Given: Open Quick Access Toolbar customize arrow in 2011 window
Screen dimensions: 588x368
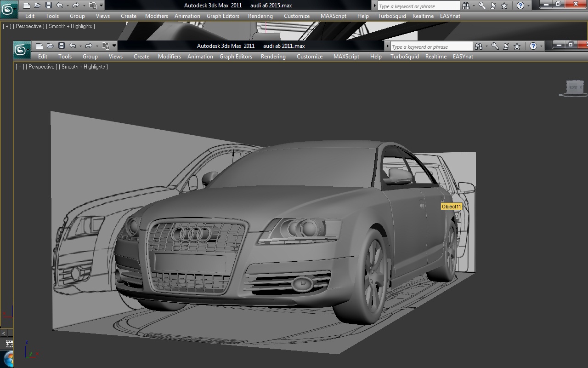Looking at the screenshot, I should click(x=114, y=46).
